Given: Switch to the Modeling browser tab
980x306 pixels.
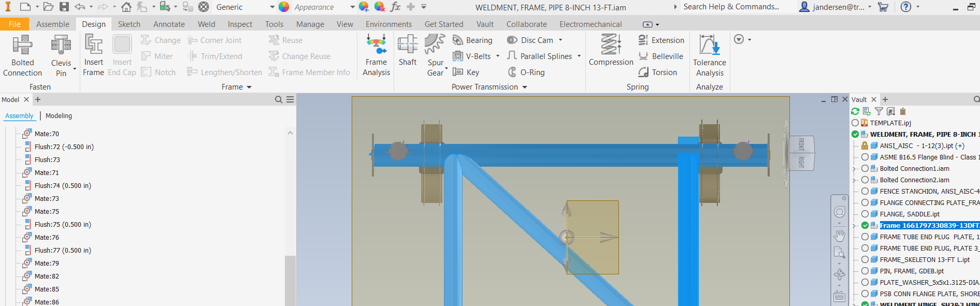Looking at the screenshot, I should tap(59, 116).
